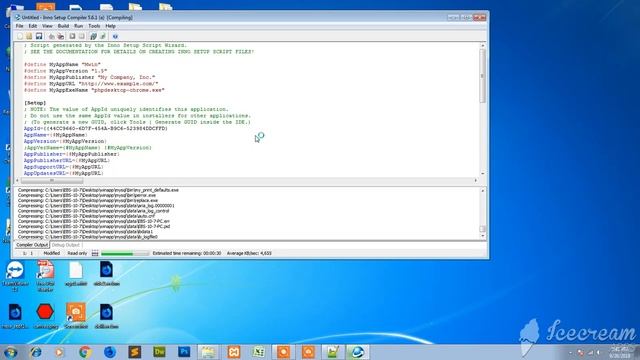This screenshot has height=360, width=640.
Task: Click the compiler output scroll-up arrow
Action: pos(482,191)
